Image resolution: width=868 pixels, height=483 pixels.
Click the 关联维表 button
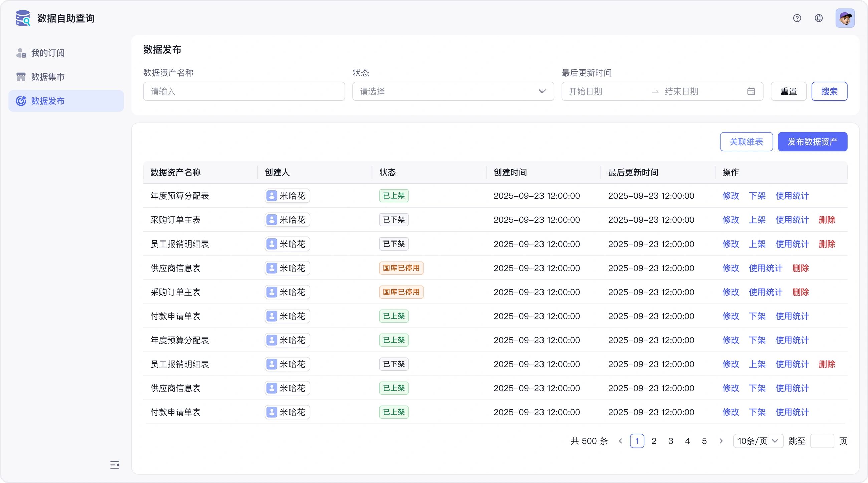point(746,142)
